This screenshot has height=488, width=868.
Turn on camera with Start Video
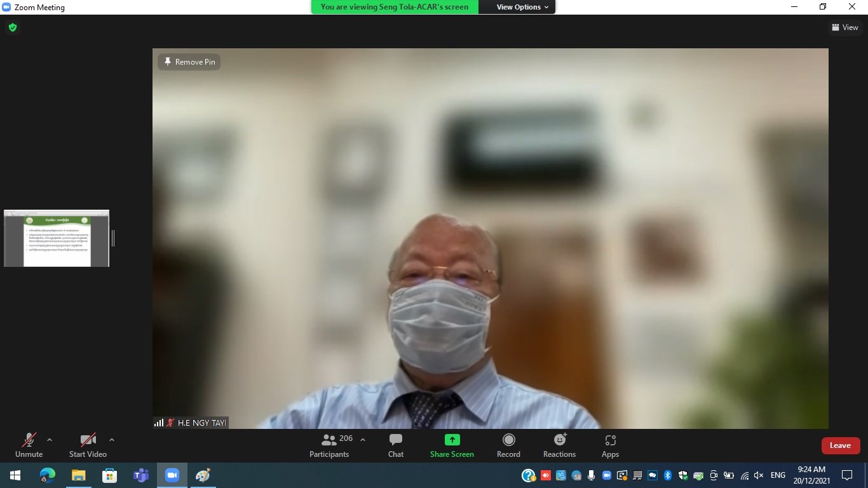(x=88, y=445)
